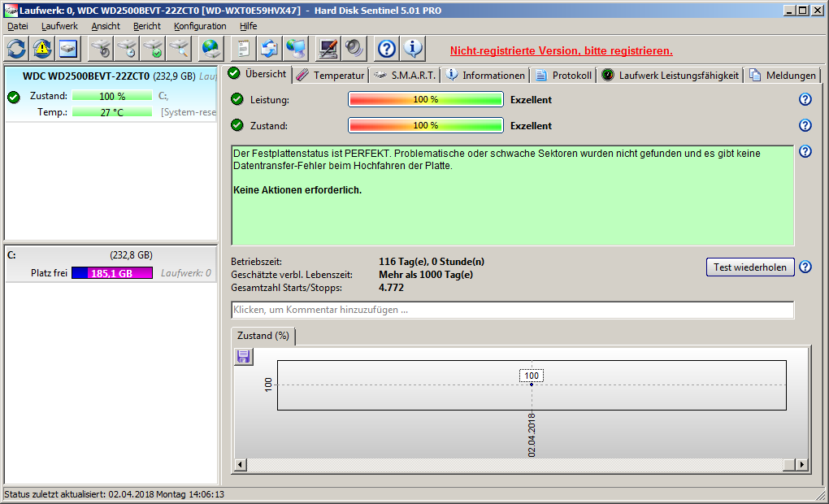Screen dimensions: 829x504
Task: Click the help icon beside the status text box
Action: pos(805,152)
